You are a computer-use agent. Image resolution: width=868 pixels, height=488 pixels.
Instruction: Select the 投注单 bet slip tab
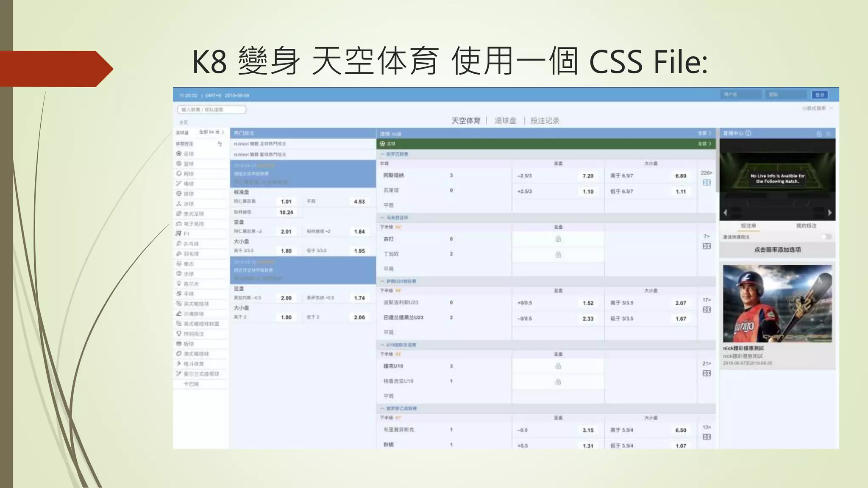point(748,226)
